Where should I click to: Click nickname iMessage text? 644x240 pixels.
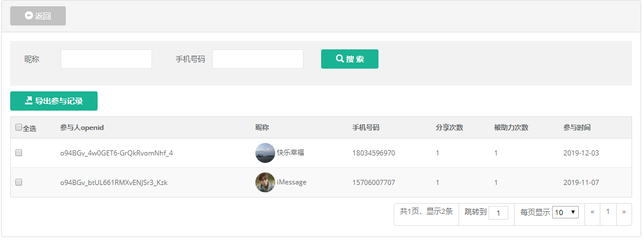click(292, 183)
